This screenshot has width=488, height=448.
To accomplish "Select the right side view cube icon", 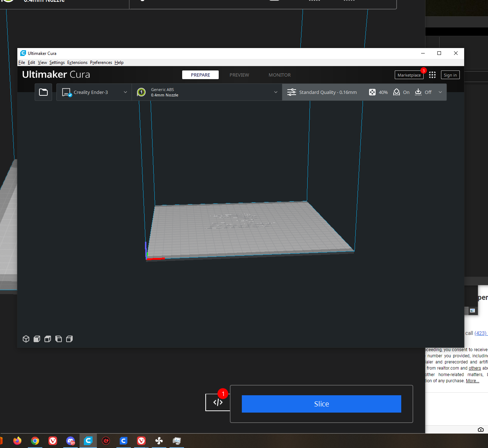I will click(x=69, y=339).
